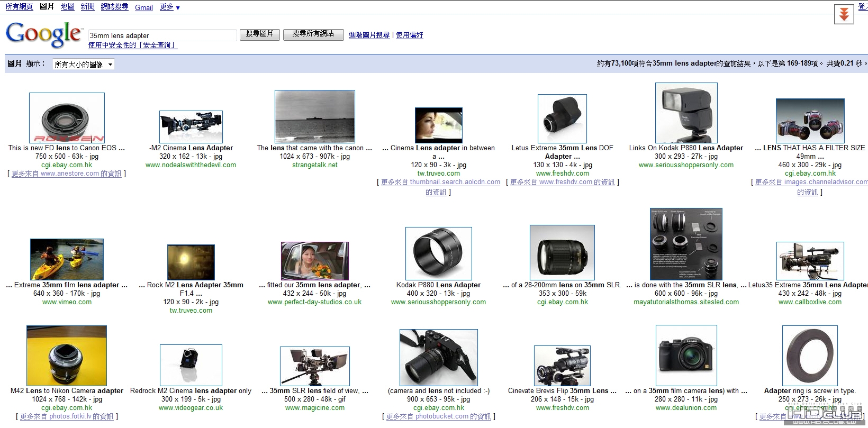868x428 pixels.
Task: Open M2 Cinema Lens Adapter thumbnail
Action: (x=191, y=127)
